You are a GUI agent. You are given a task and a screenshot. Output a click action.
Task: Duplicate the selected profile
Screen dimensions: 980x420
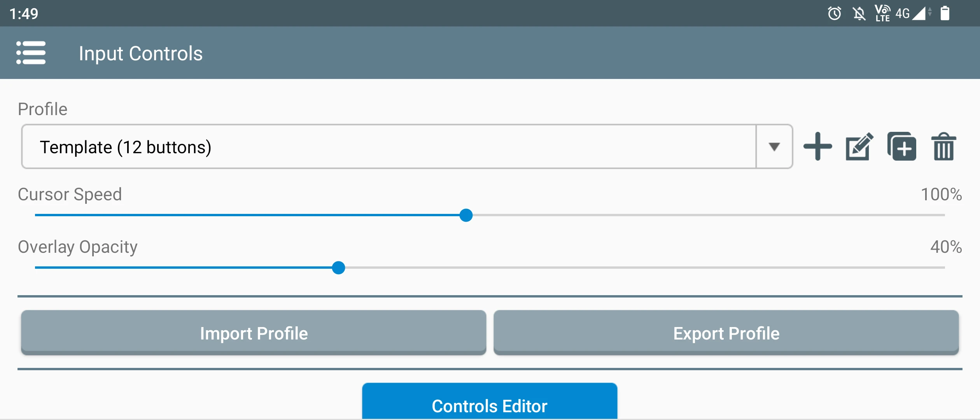click(901, 147)
